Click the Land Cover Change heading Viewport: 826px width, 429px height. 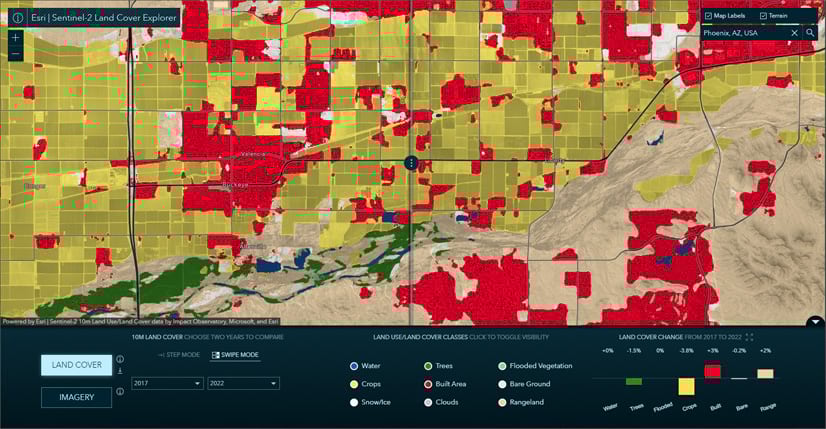tap(653, 337)
